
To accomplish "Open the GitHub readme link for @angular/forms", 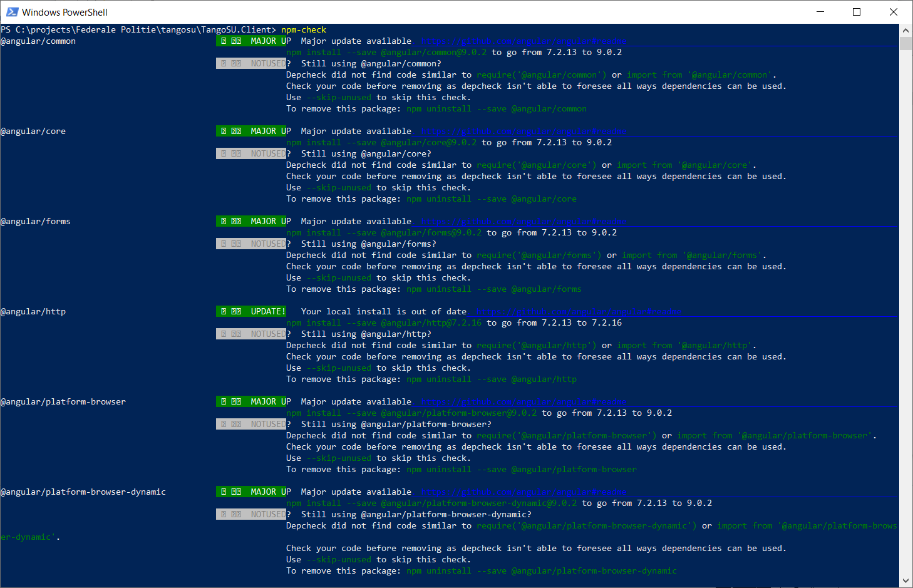I will tap(524, 221).
